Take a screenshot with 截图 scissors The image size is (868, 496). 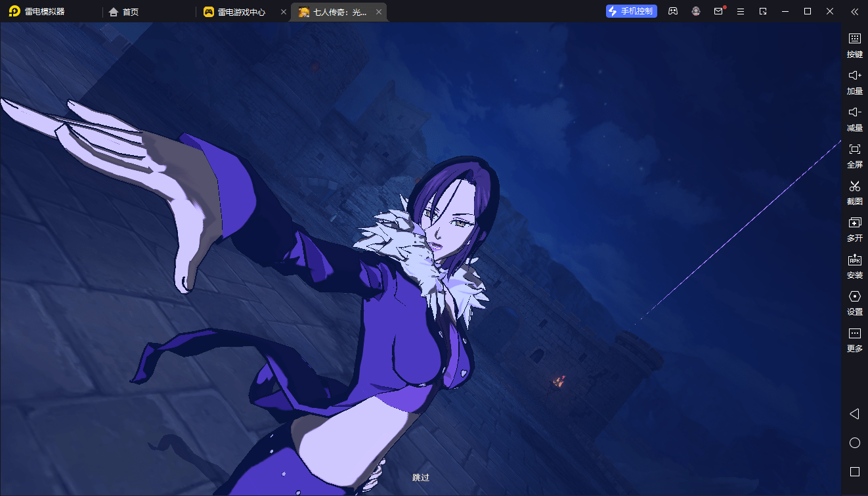tap(854, 192)
